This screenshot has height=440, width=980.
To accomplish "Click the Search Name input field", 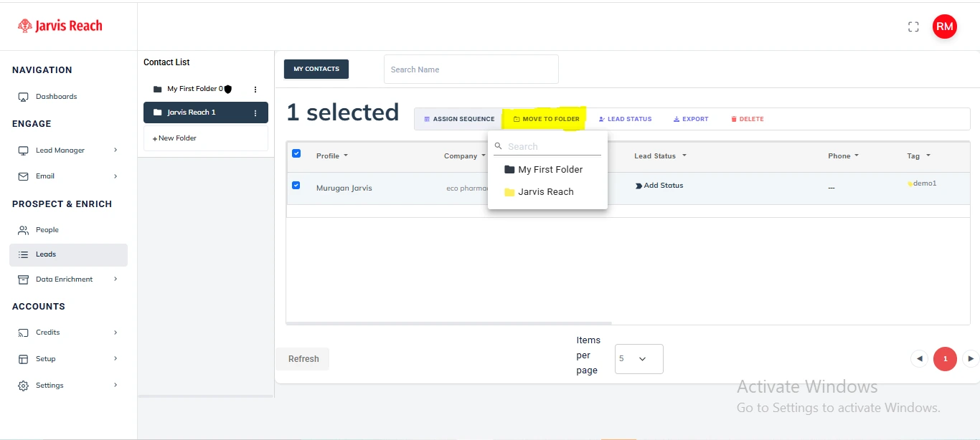I will 471,70.
